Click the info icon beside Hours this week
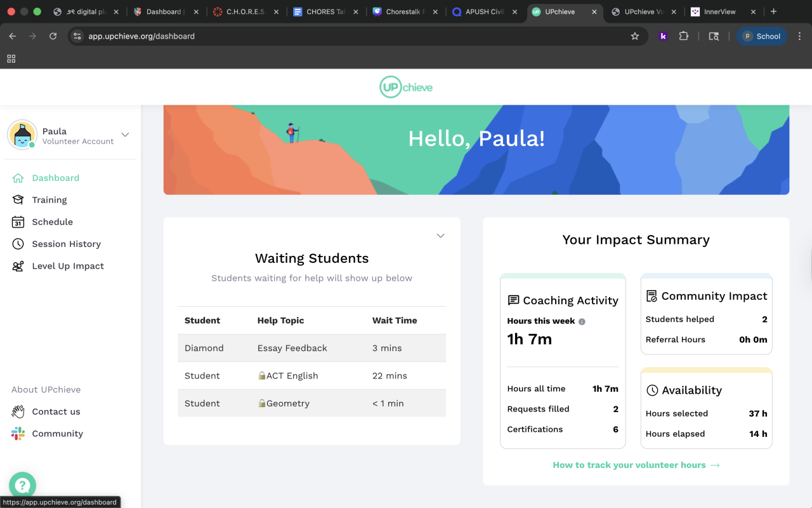 click(582, 321)
